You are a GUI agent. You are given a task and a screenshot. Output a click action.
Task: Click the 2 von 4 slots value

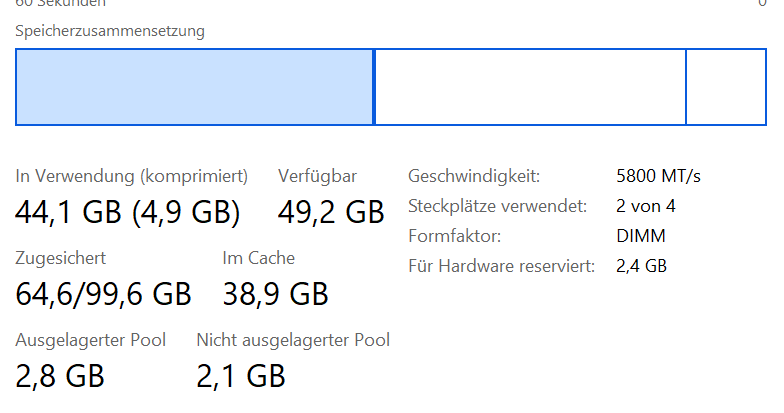646,206
